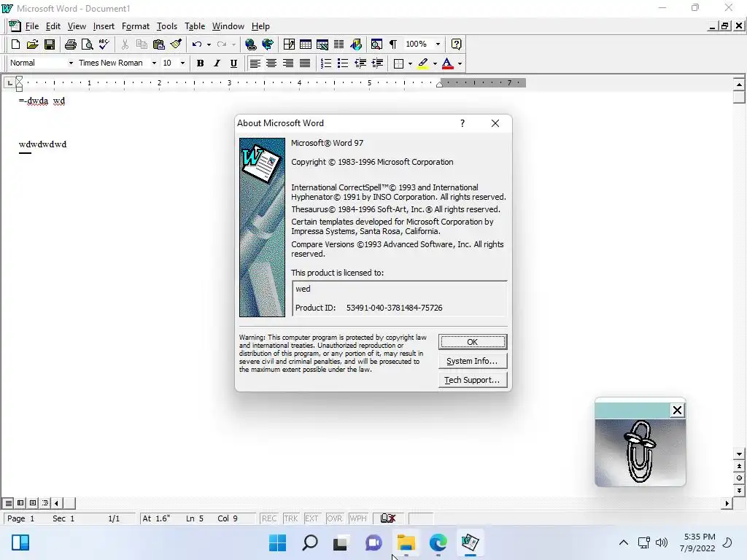Viewport: 747px width, 560px height.
Task: Open the Format menu
Action: (x=135, y=26)
